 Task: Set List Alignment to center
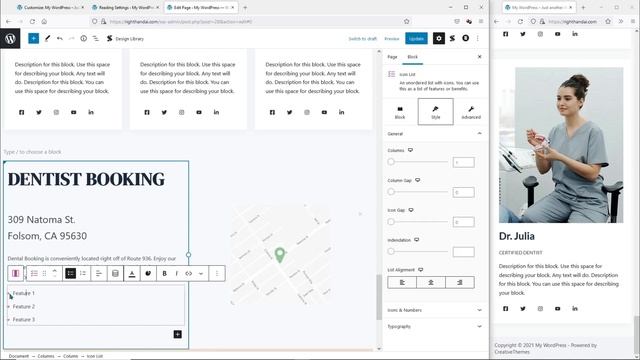tap(431, 282)
